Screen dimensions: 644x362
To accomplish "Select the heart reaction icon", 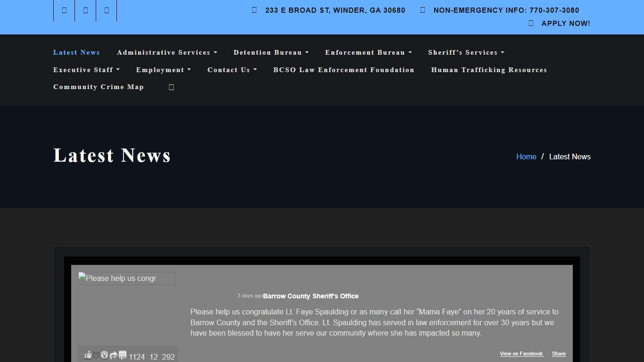I will pyautogui.click(x=96, y=355).
